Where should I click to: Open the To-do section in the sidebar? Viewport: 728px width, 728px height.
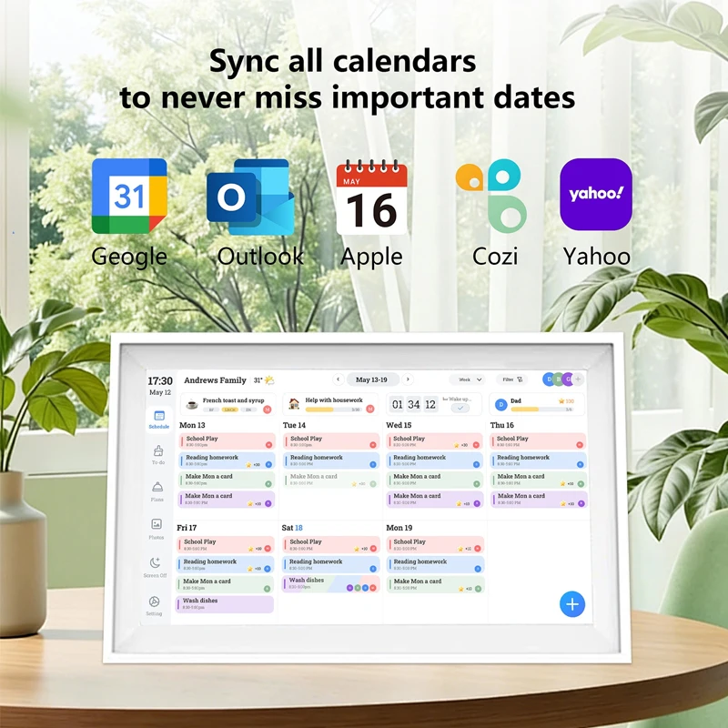click(158, 455)
